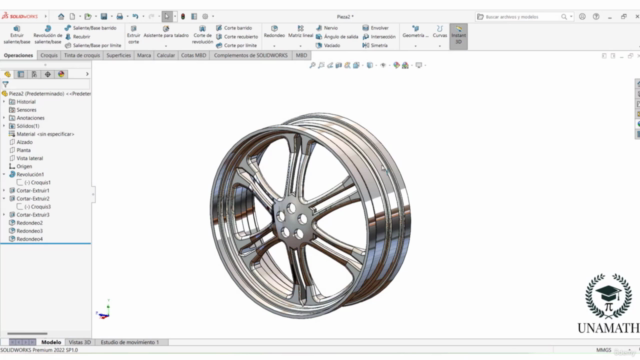Click the Intersección tool
This screenshot has width=640, height=360.
click(379, 37)
